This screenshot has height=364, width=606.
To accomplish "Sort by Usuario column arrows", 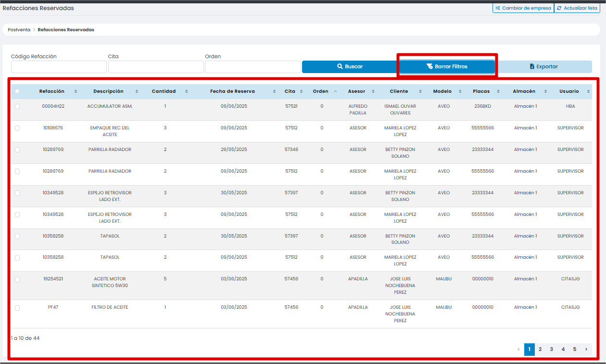I will (588, 91).
